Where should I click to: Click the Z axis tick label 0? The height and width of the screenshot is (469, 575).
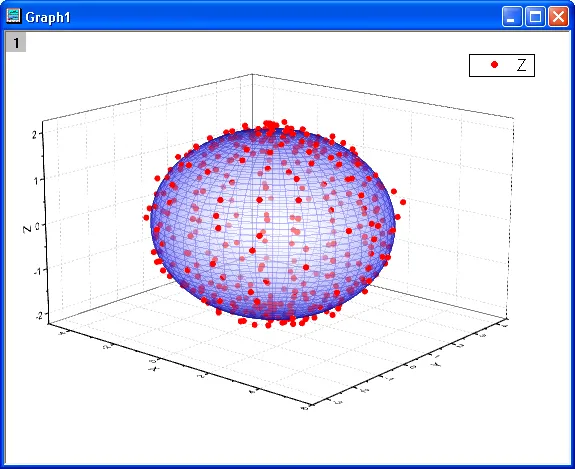(37, 226)
